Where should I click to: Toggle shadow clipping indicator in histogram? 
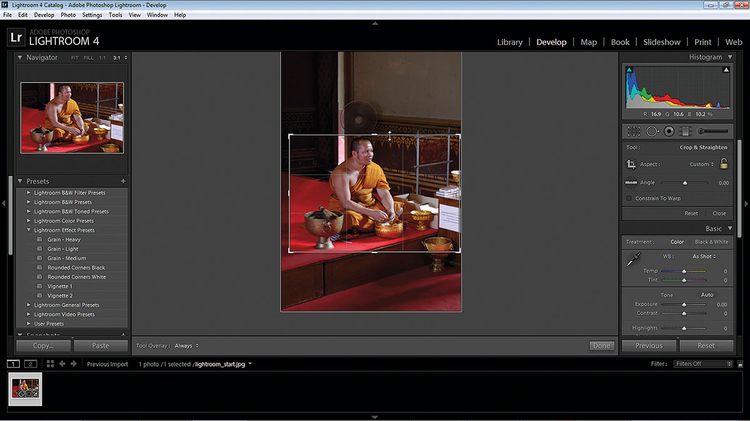(629, 70)
